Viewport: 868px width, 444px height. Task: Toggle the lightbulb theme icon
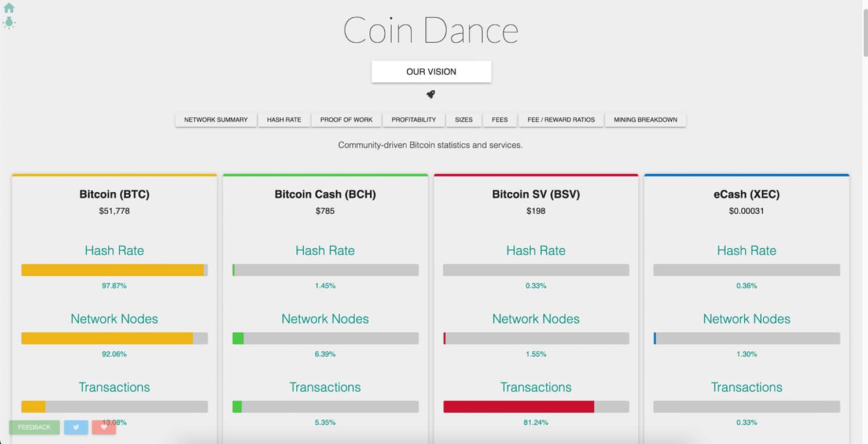point(9,23)
